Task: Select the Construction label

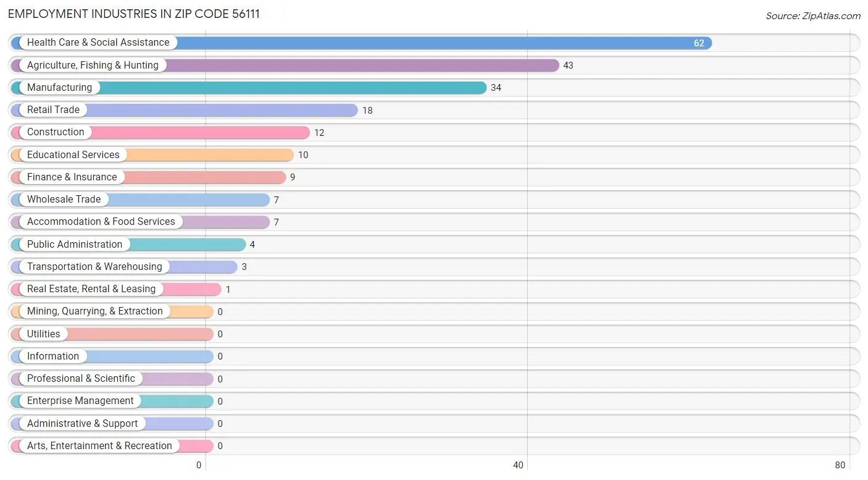Action: pos(56,132)
